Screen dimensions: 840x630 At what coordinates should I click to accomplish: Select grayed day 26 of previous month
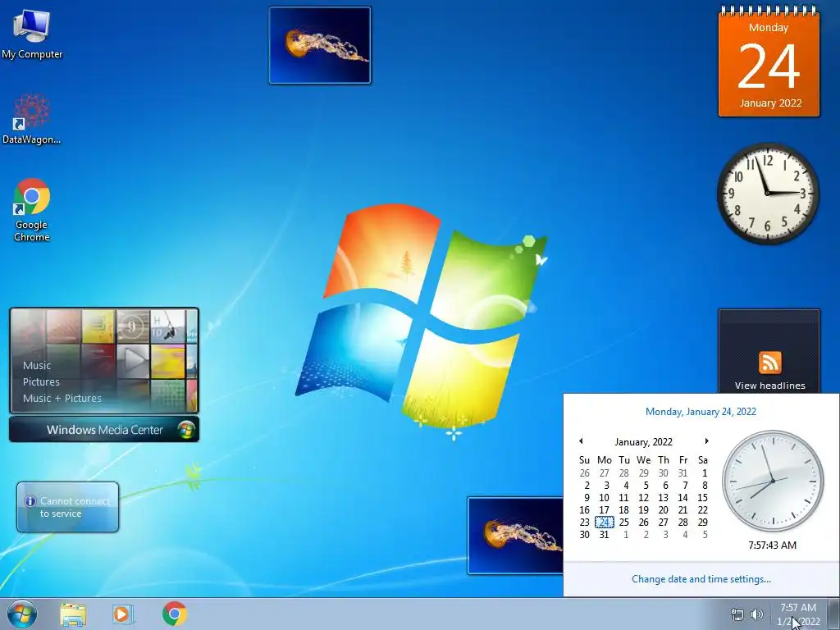click(584, 473)
